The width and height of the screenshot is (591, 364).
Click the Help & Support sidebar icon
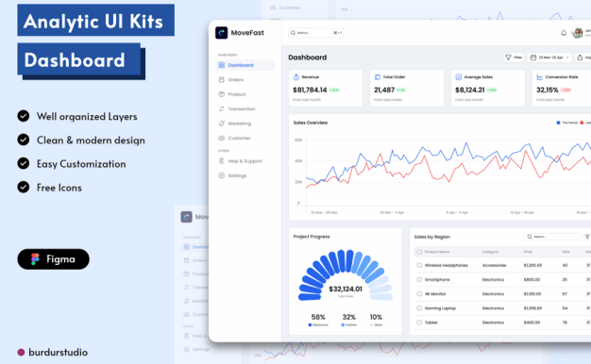[x=221, y=160]
